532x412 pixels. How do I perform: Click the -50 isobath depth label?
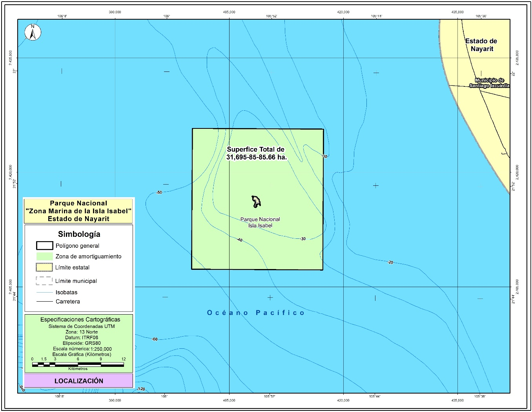(x=159, y=192)
